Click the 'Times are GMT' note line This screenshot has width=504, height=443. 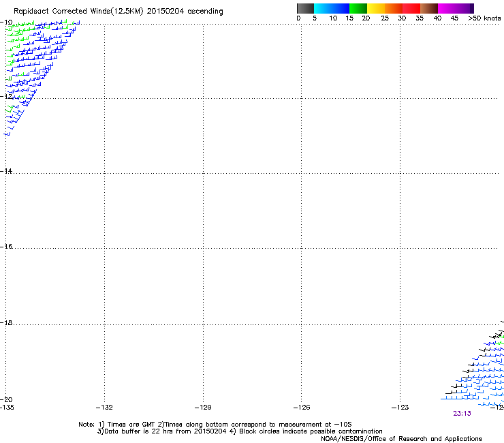[215, 425]
